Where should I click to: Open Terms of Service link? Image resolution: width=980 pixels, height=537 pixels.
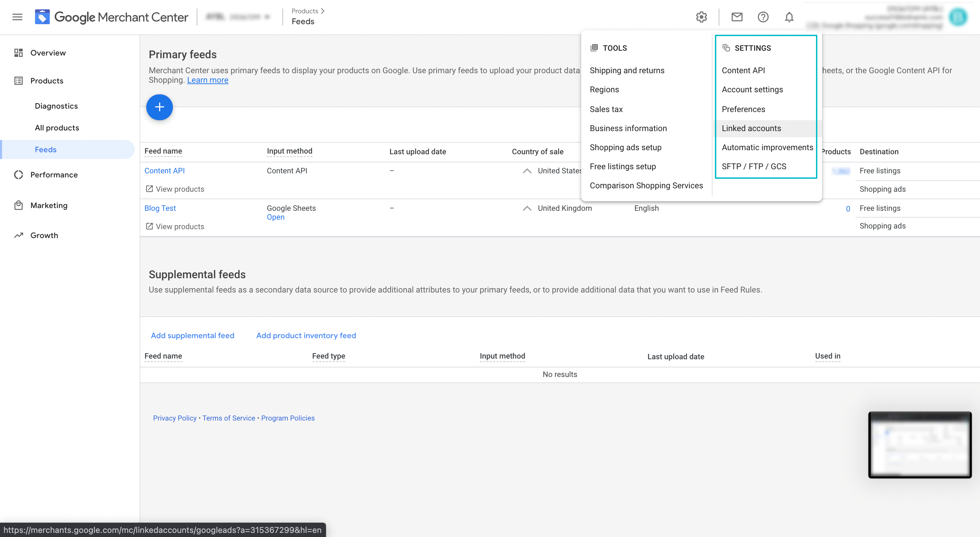click(x=229, y=418)
